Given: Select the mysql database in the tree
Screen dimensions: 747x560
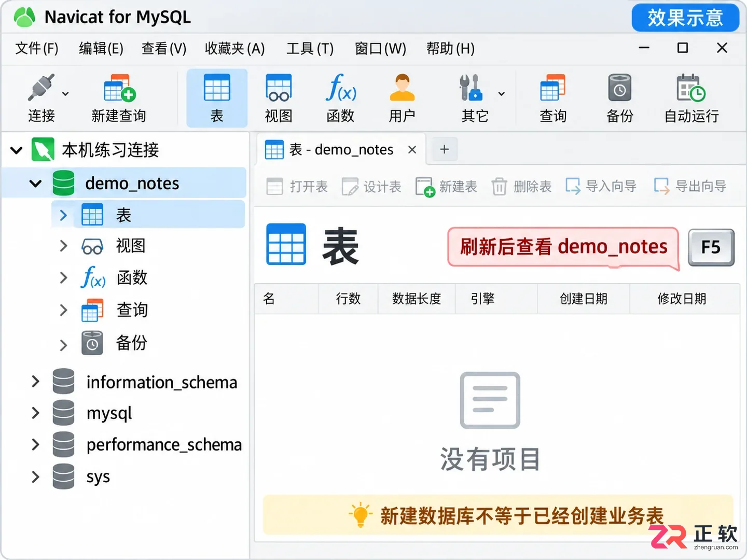Looking at the screenshot, I should coord(109,414).
